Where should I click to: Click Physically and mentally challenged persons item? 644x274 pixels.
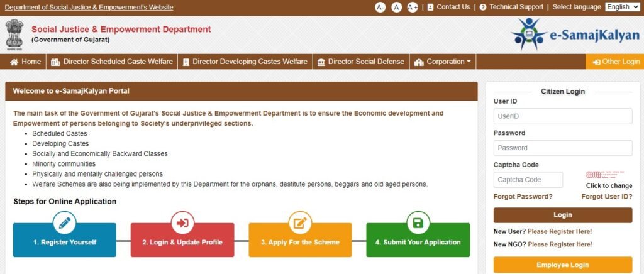click(x=97, y=174)
